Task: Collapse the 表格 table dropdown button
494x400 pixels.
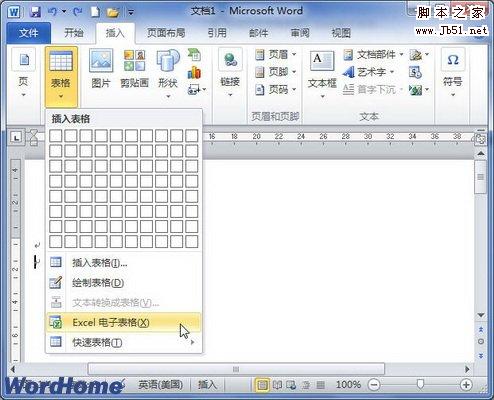Action: point(61,76)
